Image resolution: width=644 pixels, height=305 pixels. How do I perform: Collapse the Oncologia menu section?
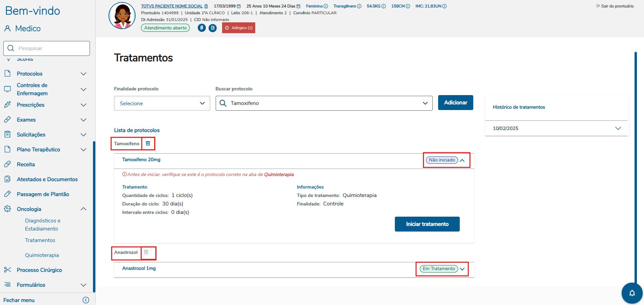point(84,209)
